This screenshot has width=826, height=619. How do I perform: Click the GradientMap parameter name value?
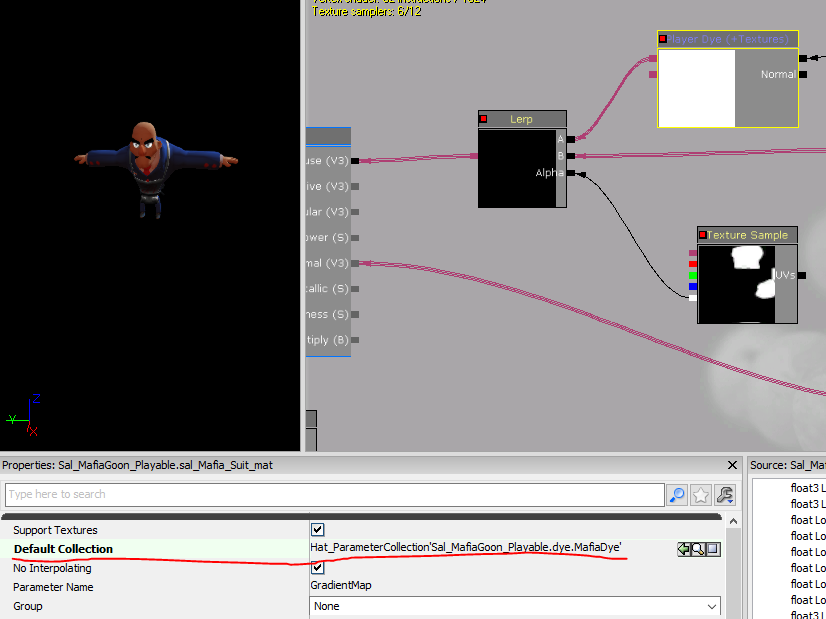click(341, 585)
